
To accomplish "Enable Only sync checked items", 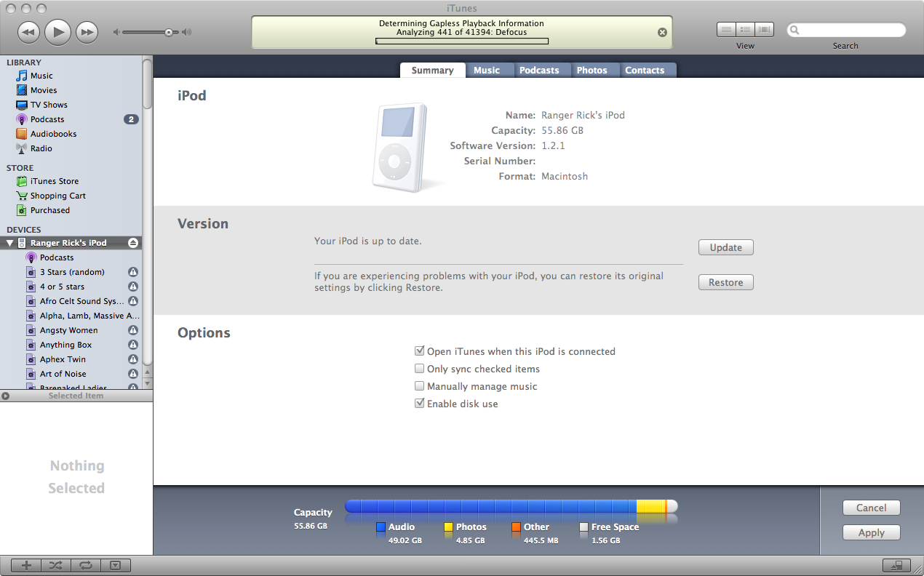I will click(419, 369).
